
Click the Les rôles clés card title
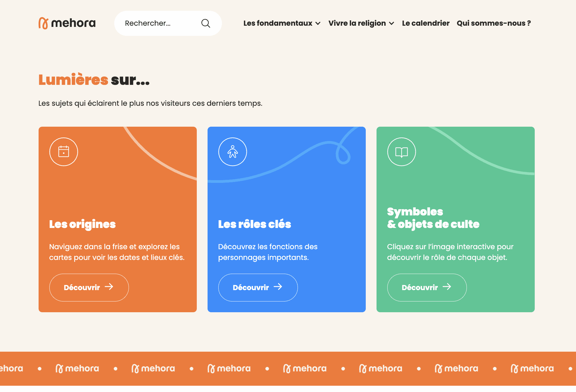[x=255, y=224]
